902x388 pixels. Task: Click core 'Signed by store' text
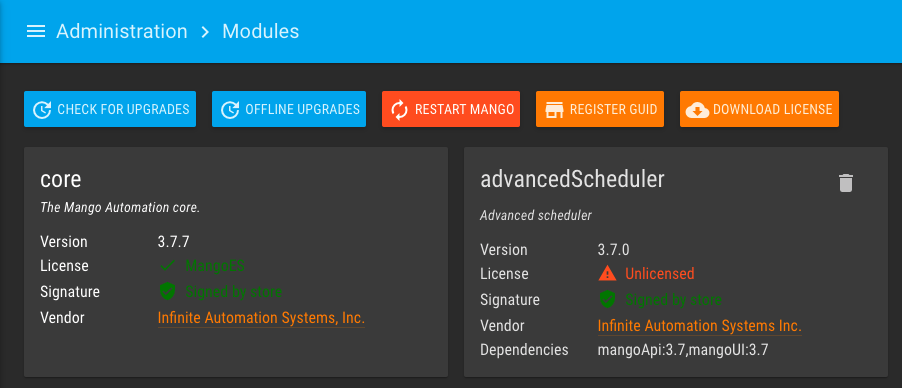click(x=234, y=292)
